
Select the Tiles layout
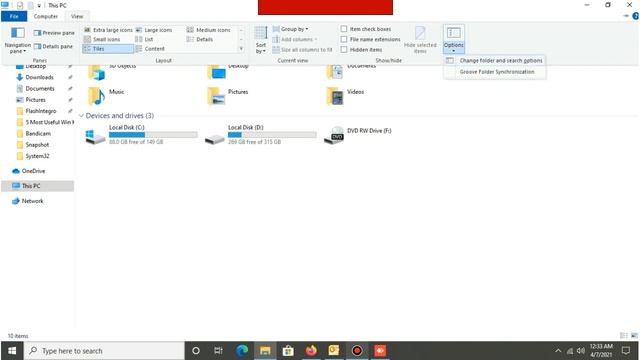point(108,49)
